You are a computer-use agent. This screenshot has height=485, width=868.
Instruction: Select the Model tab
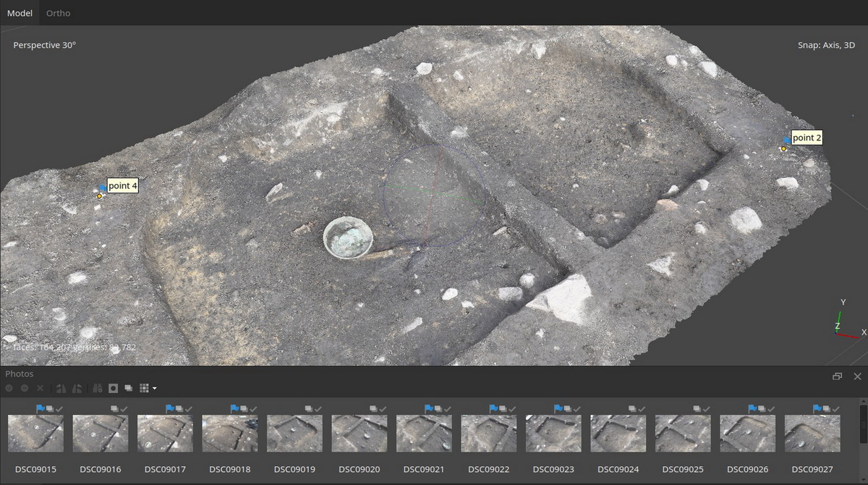click(x=20, y=13)
